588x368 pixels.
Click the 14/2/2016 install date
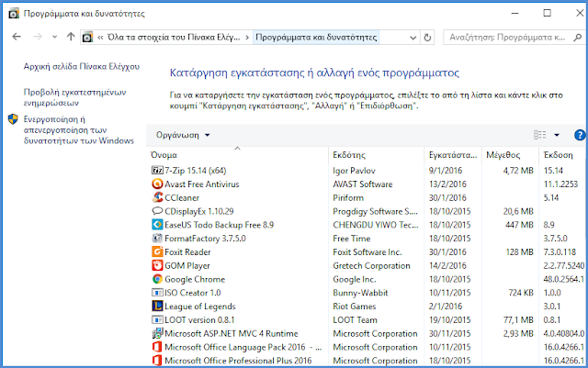447,265
